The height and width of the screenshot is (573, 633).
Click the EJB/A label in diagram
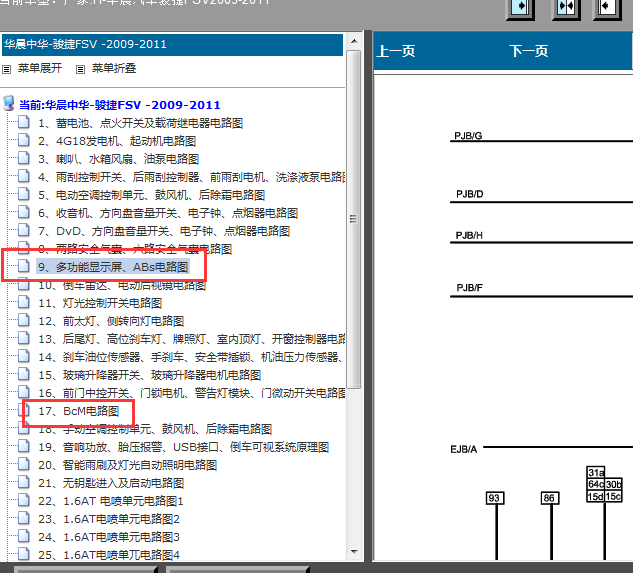pyautogui.click(x=463, y=449)
